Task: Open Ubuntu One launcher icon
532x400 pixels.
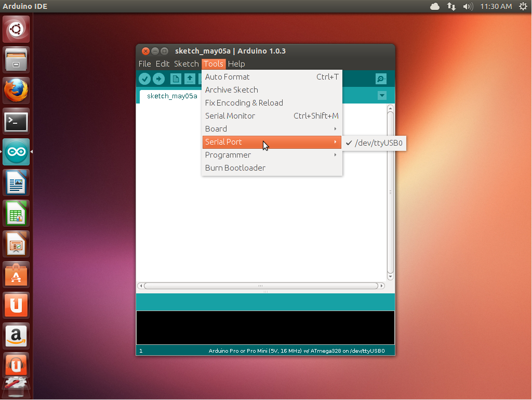Action: [x=16, y=305]
